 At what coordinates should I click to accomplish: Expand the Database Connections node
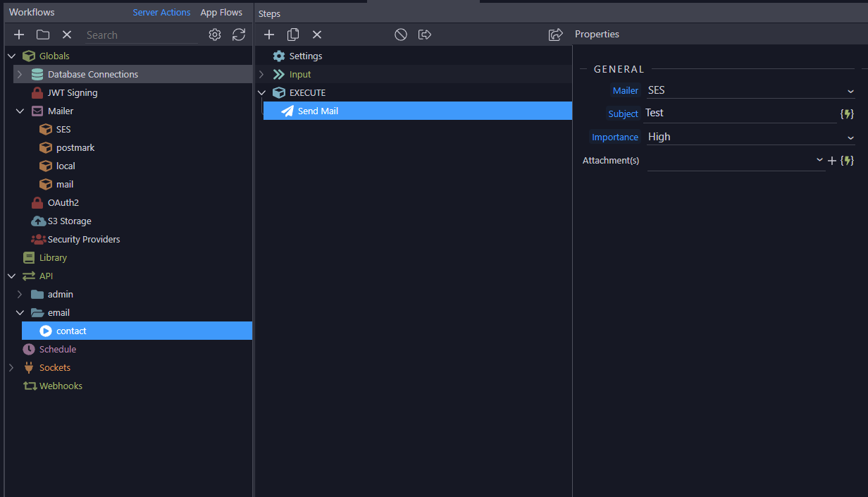(x=20, y=74)
